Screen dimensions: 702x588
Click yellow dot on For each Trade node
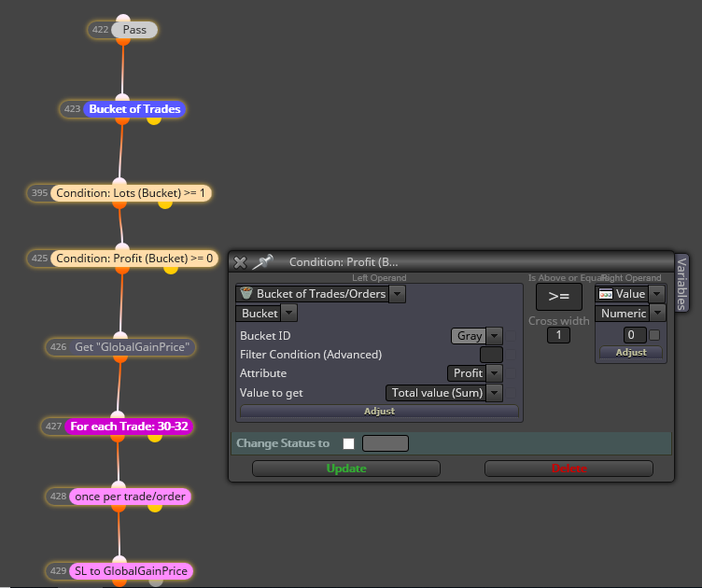pos(155,437)
